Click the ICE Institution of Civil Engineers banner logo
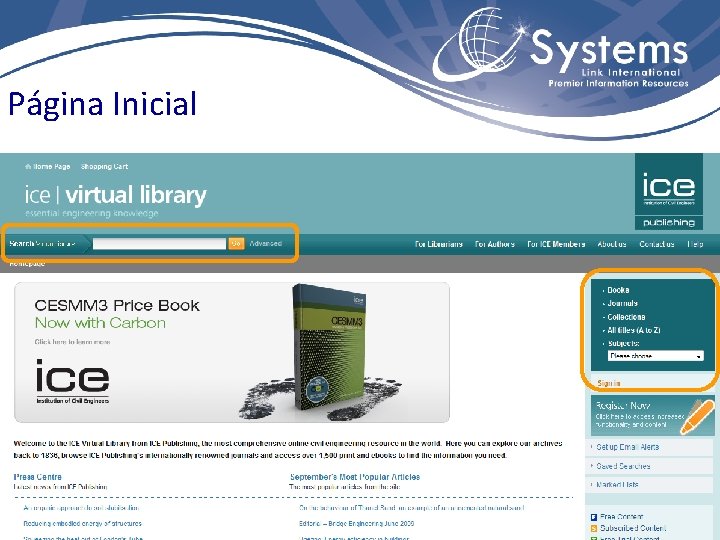The width and height of the screenshot is (720, 540). (x=73, y=381)
